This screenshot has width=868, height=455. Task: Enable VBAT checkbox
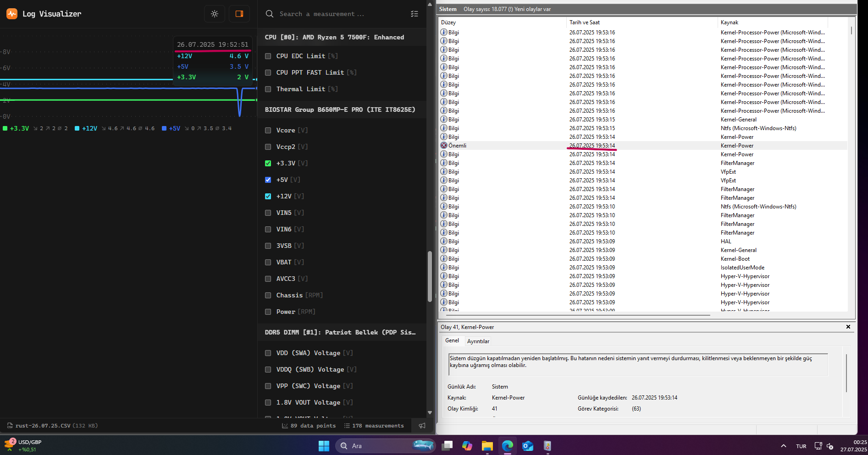coord(268,262)
